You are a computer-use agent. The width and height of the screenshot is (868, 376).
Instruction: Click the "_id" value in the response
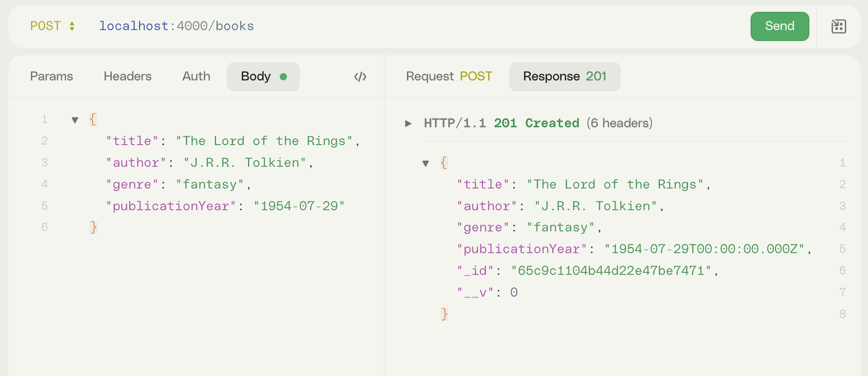click(x=612, y=271)
